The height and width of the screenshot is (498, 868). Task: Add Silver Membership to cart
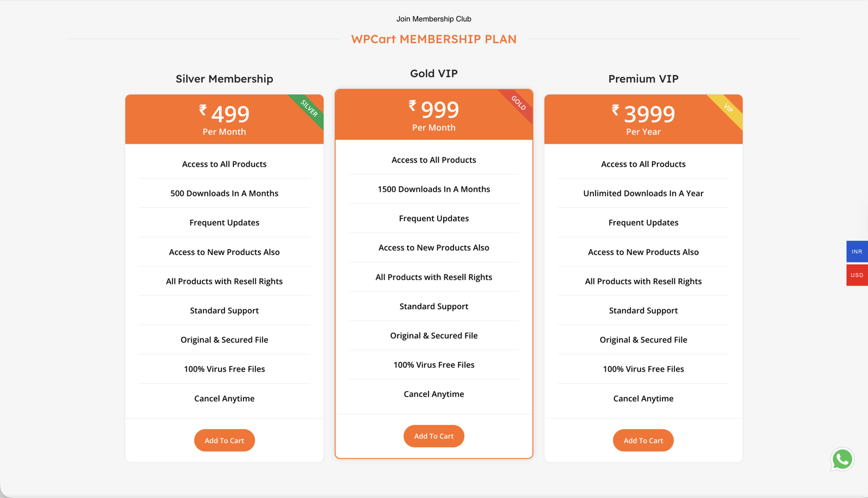pos(224,440)
